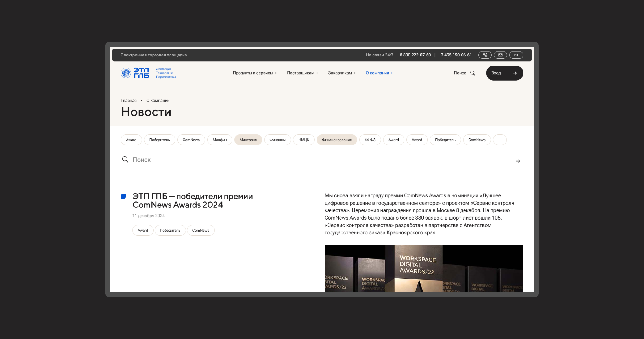Toggle the Финансирование filter tag
The width and height of the screenshot is (644, 339).
pyautogui.click(x=337, y=140)
